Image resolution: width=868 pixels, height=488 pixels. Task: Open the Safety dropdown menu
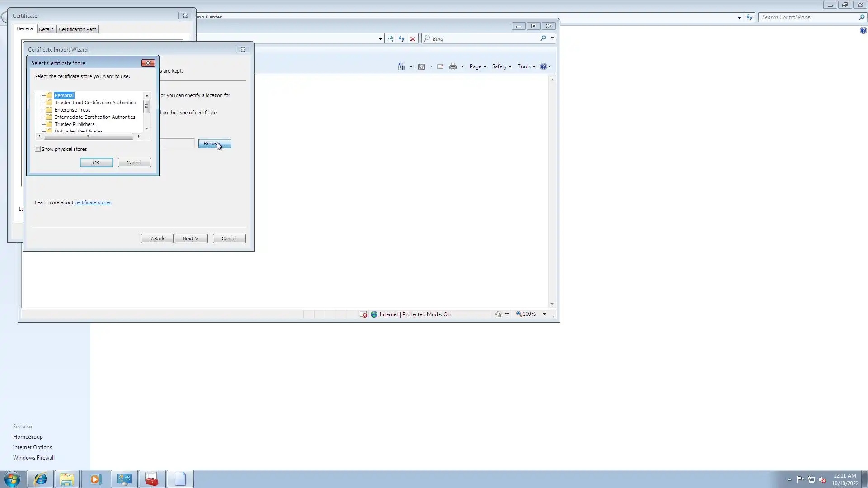click(x=501, y=66)
